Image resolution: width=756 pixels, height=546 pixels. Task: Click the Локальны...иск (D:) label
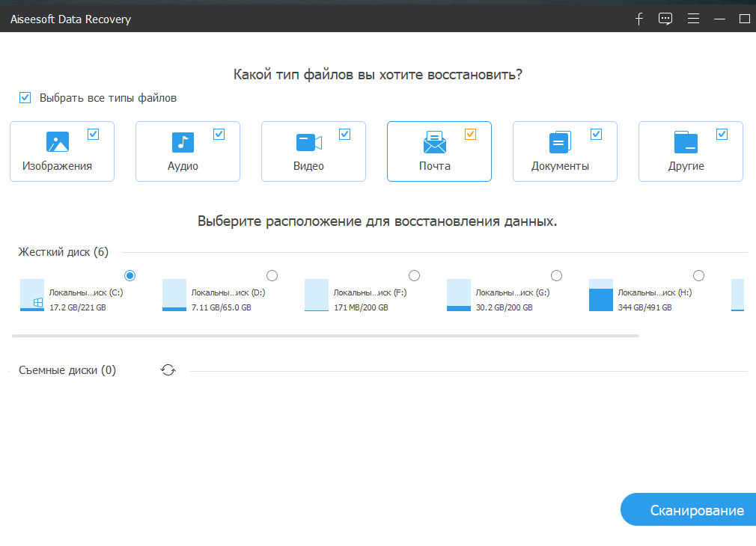[x=228, y=292]
